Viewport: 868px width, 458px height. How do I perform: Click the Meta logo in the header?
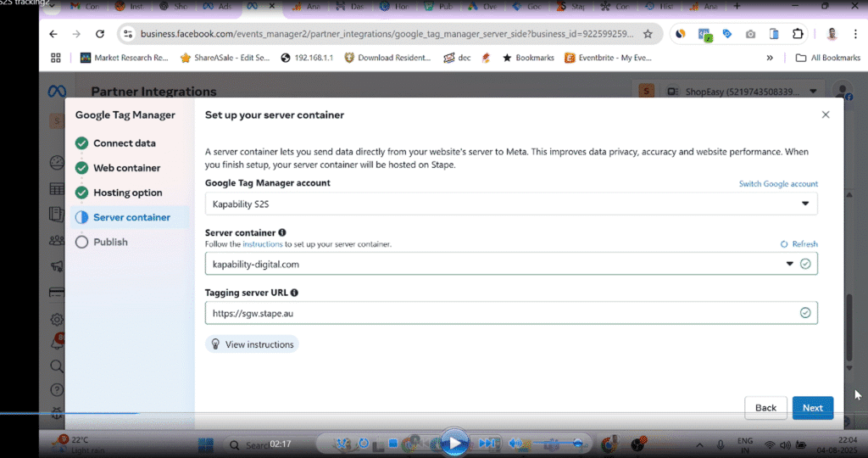click(56, 92)
